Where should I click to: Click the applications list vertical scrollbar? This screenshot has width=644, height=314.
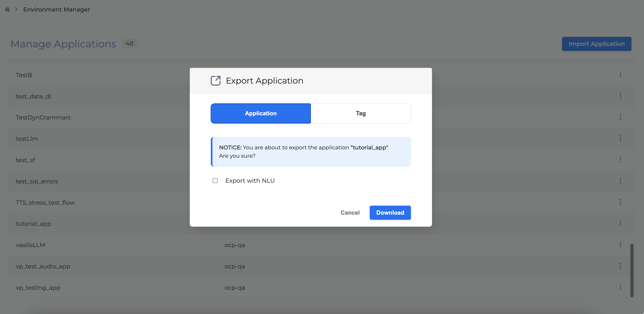632,270
